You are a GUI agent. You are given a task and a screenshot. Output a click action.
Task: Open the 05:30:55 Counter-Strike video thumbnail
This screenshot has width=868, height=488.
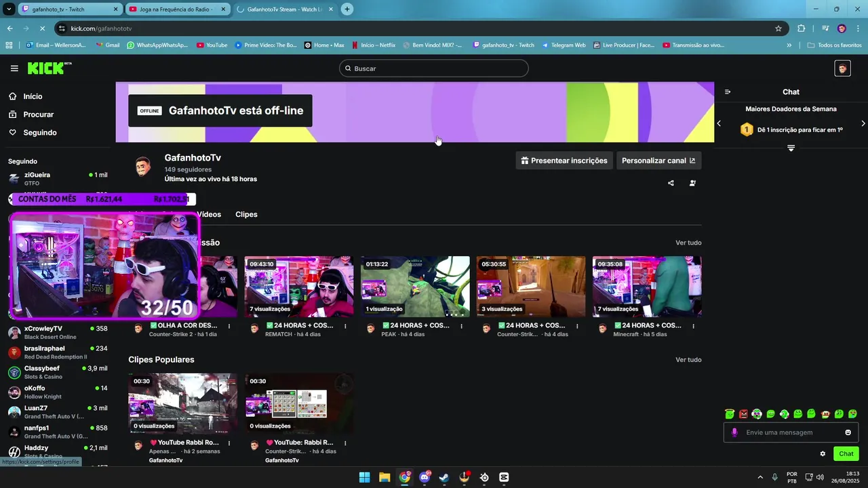point(531,287)
